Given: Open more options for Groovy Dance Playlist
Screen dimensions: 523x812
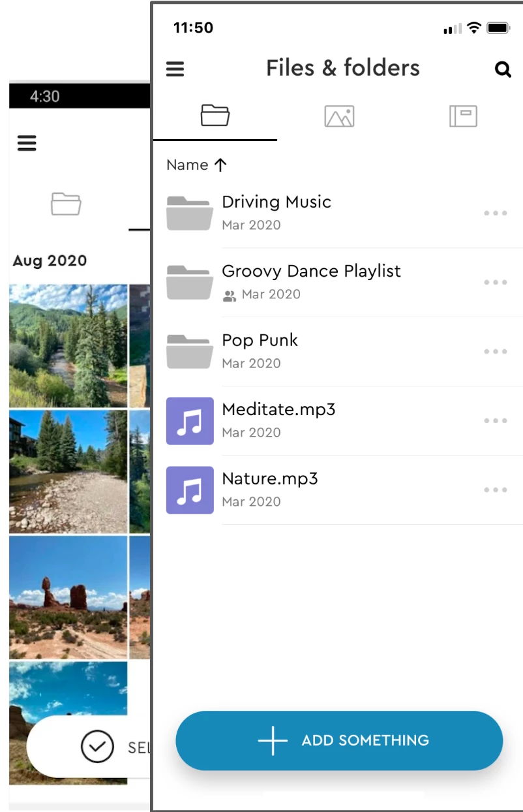Looking at the screenshot, I should pos(496,283).
